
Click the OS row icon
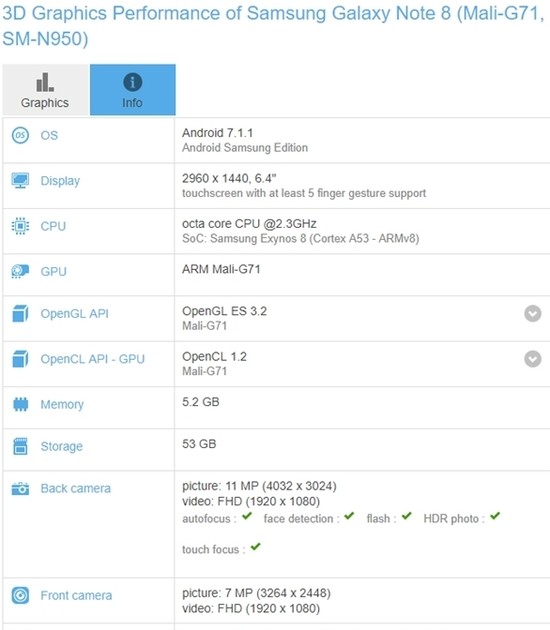click(x=20, y=135)
